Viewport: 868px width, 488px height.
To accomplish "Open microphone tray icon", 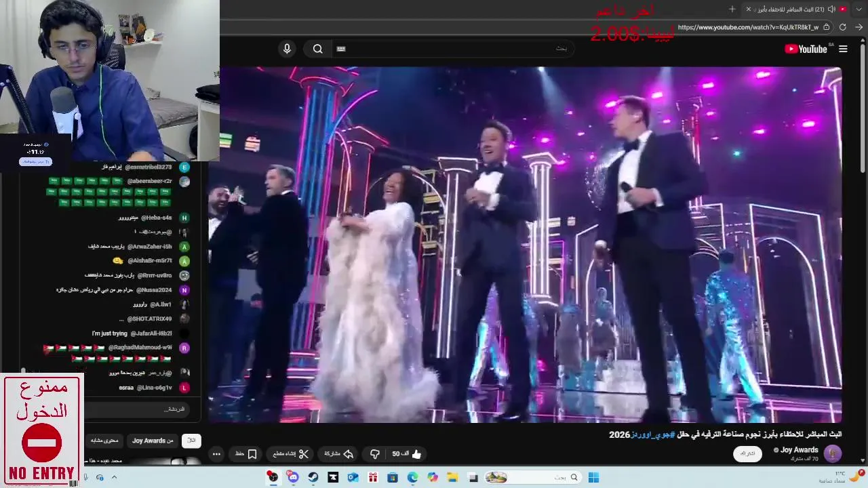I will click(x=86, y=477).
